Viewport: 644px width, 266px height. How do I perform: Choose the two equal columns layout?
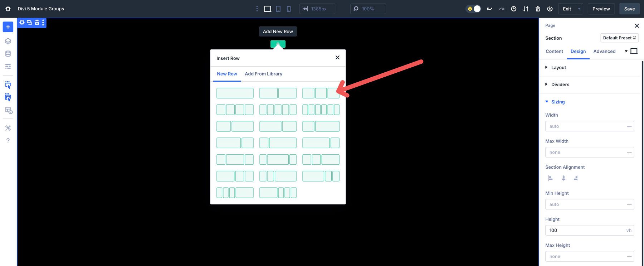(x=278, y=93)
